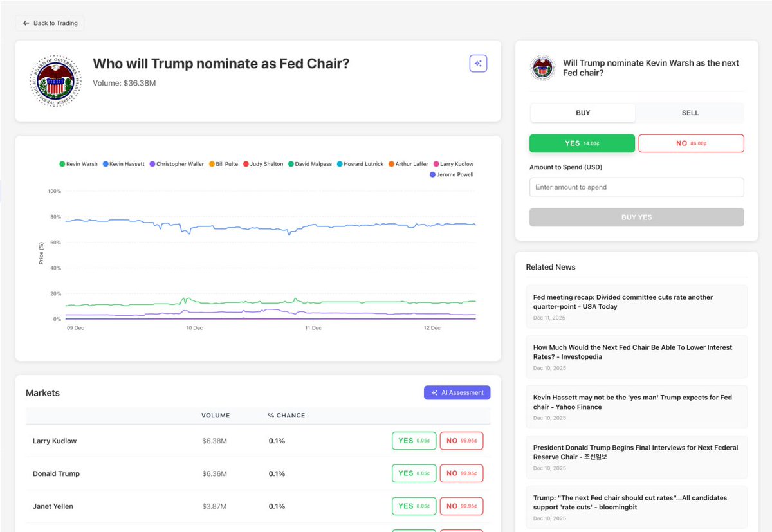Click the small Fed seal in trade panel
This screenshot has width=772, height=532.
[x=543, y=68]
